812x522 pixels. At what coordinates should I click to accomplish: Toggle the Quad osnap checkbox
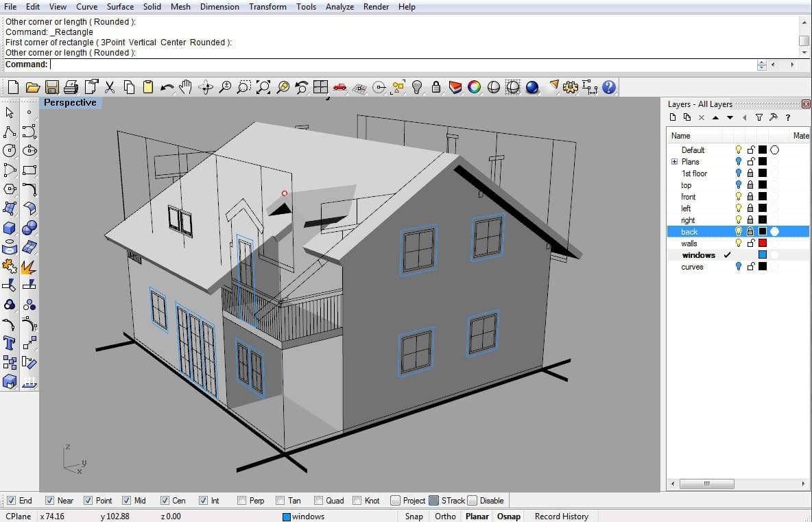(x=318, y=500)
